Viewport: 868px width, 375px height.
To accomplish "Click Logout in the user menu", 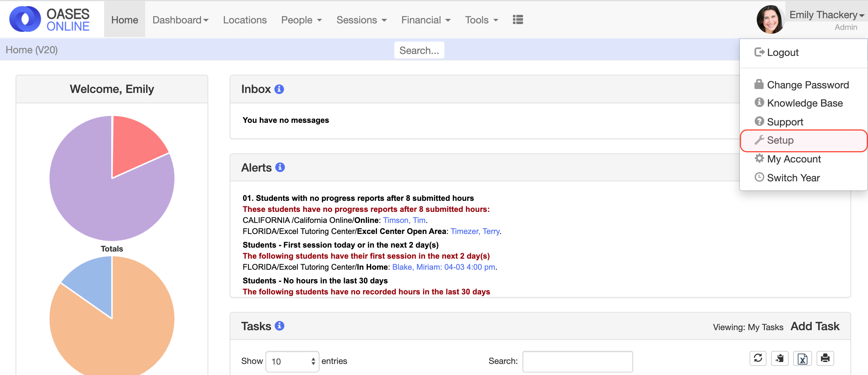I will click(782, 53).
